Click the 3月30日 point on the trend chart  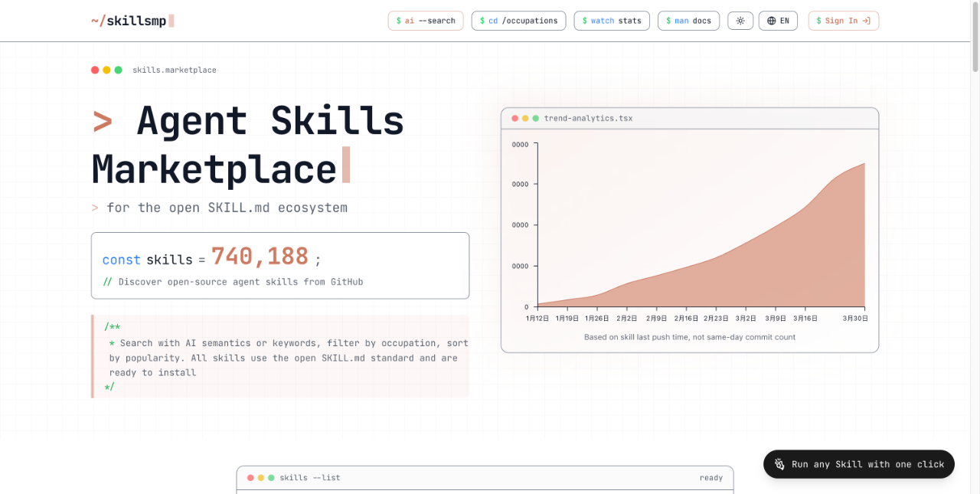pos(857,317)
